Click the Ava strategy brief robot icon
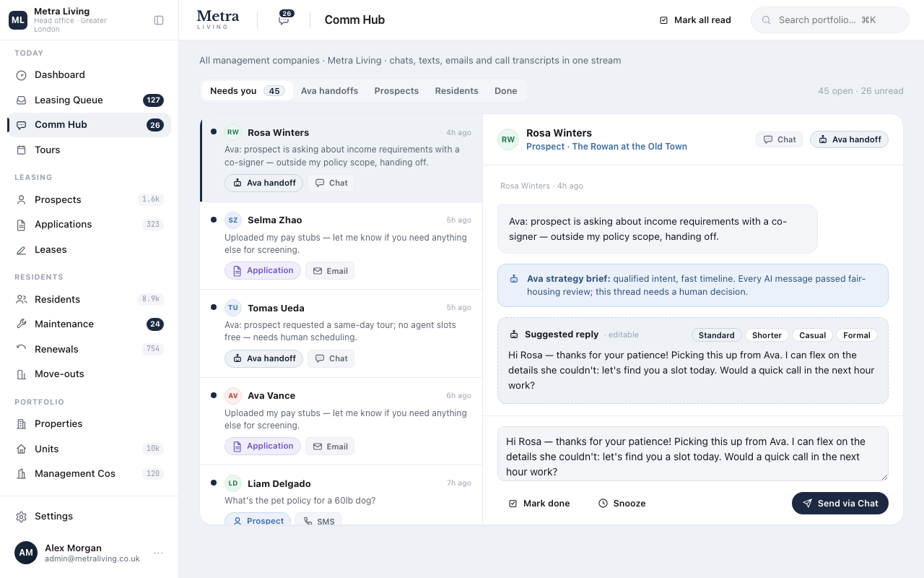Viewport: 924px width, 578px height. pyautogui.click(x=514, y=279)
